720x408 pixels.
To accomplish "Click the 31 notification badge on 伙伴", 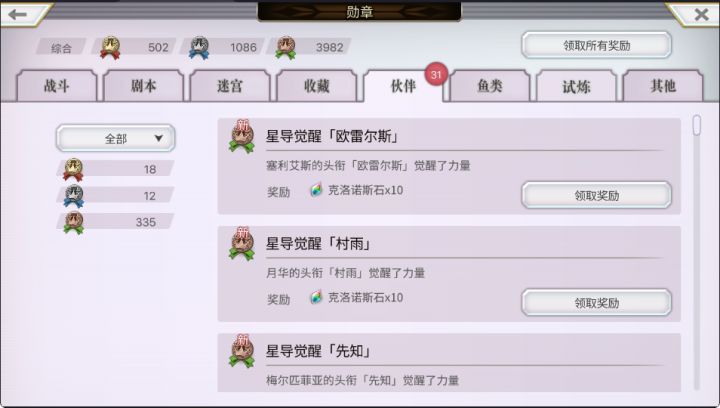I will tap(436, 74).
